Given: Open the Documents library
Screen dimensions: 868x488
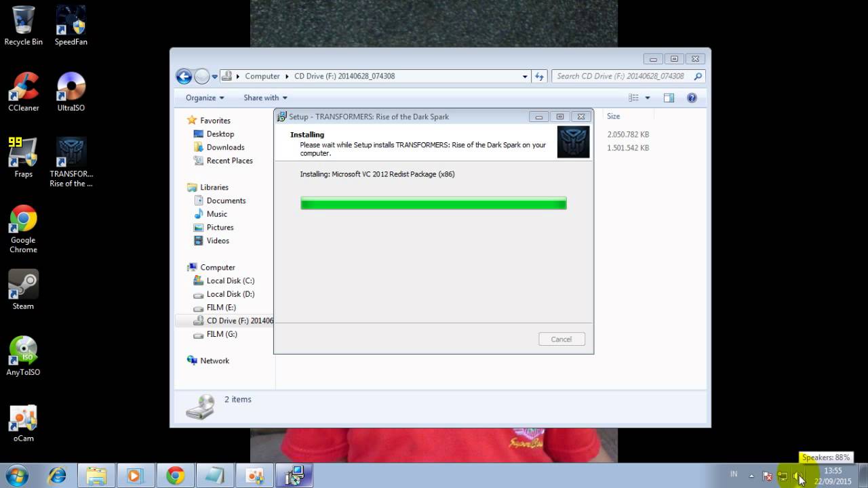Looking at the screenshot, I should (226, 201).
